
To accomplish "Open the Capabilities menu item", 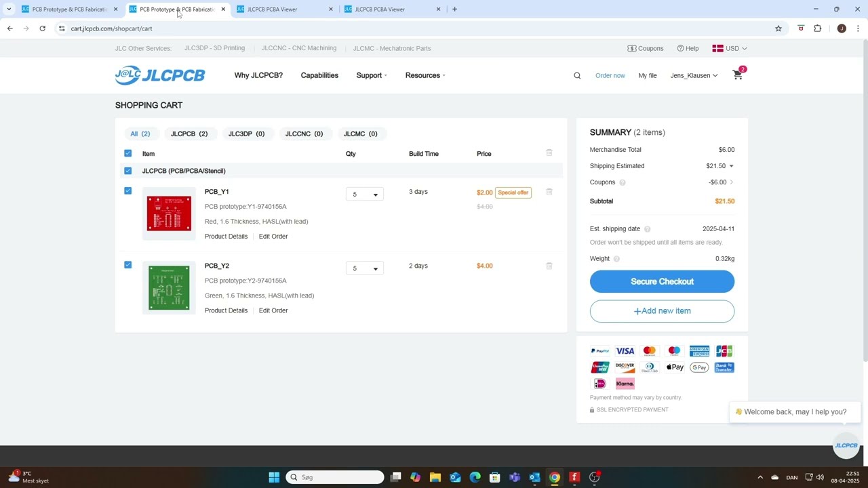I will click(x=319, y=75).
